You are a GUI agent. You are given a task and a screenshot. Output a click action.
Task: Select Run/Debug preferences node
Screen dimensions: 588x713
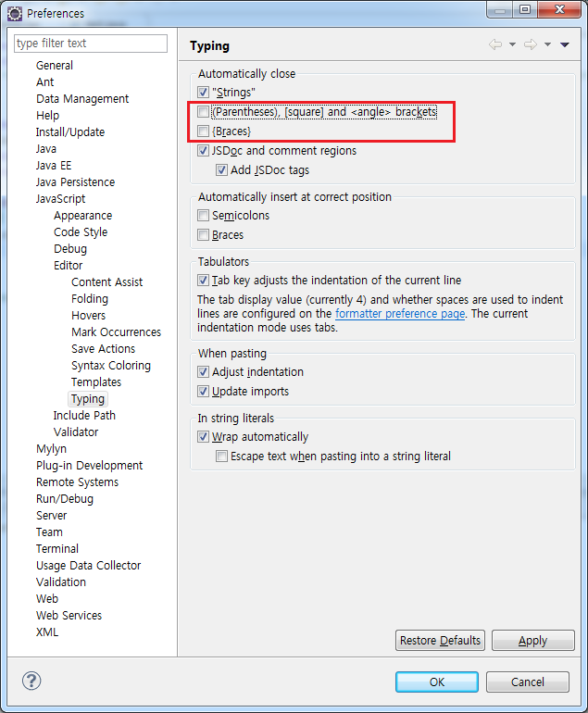coord(65,499)
